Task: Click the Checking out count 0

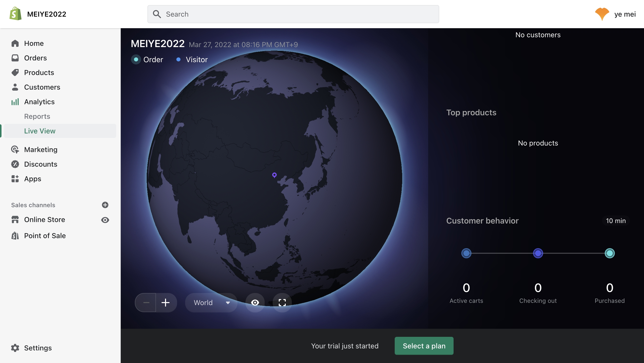Action: pyautogui.click(x=538, y=288)
